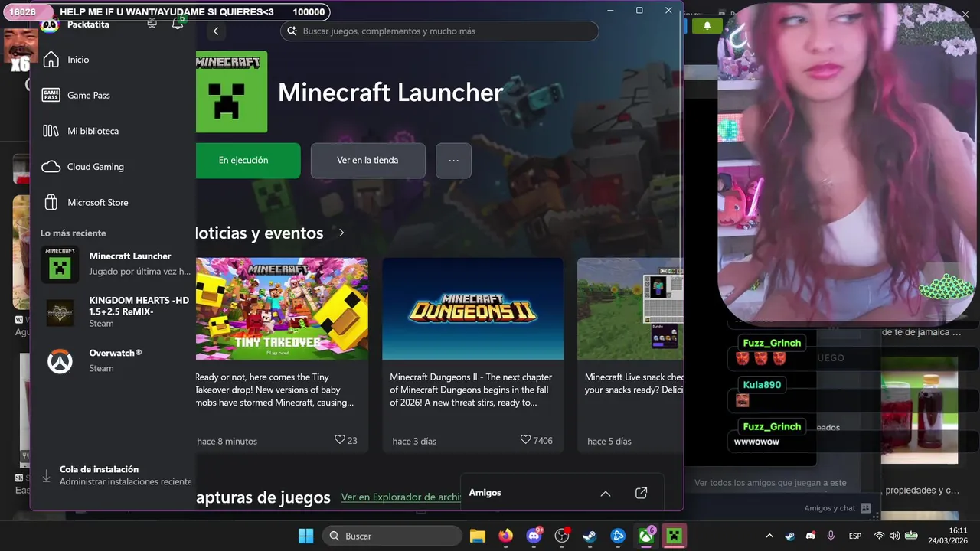Click Amigos y chat in background window
Viewport: 980px width, 551px height.
click(x=837, y=508)
